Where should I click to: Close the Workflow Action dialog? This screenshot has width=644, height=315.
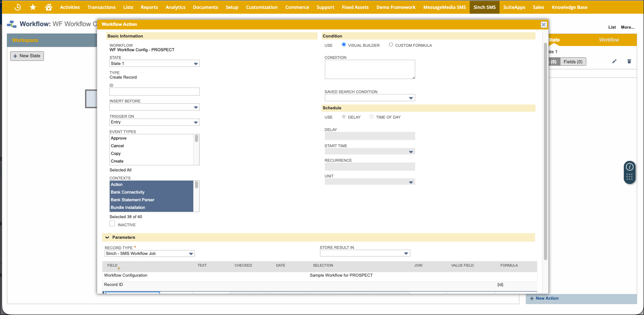click(544, 25)
